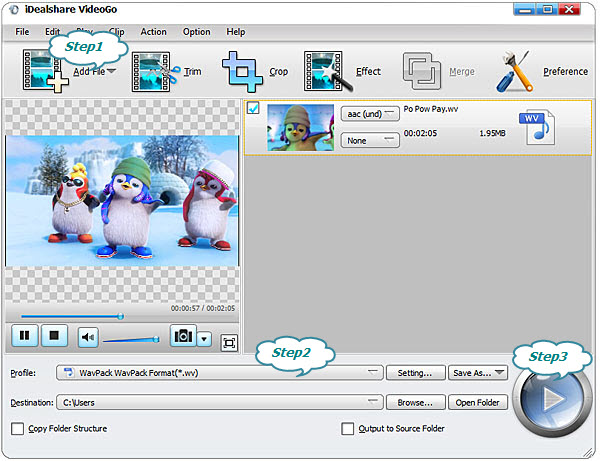Open the File menu
The height and width of the screenshot is (461, 600).
point(22,32)
